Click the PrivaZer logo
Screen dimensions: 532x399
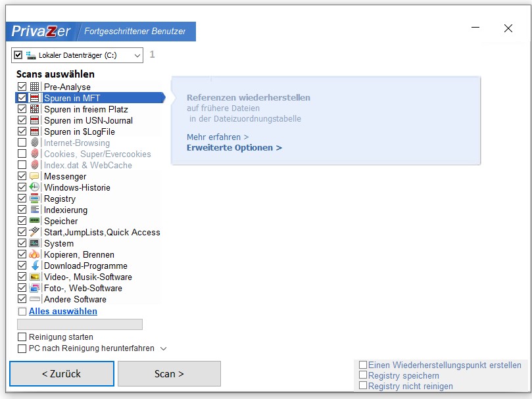(41, 31)
